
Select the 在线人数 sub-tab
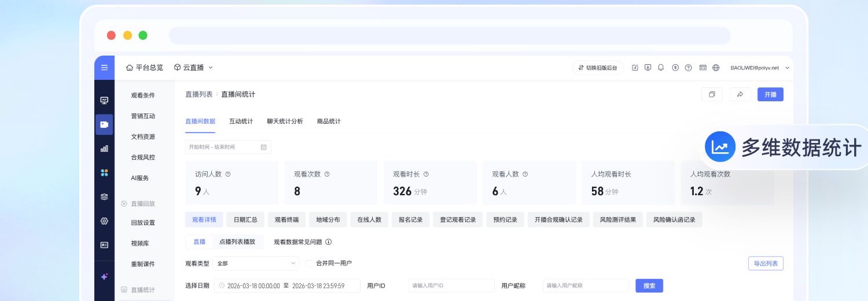point(369,220)
